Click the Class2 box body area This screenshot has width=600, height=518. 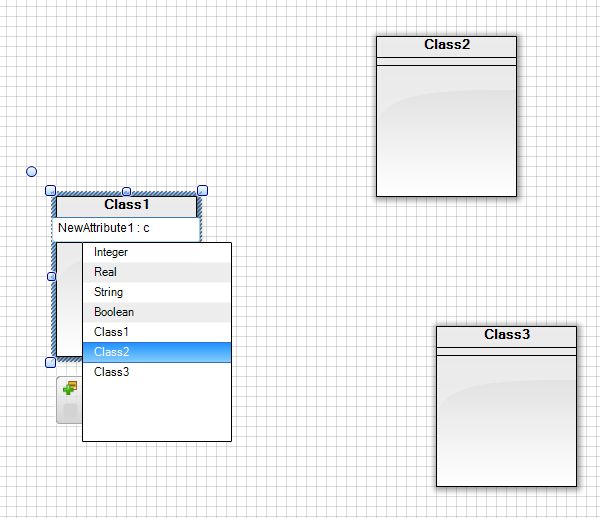(447, 131)
